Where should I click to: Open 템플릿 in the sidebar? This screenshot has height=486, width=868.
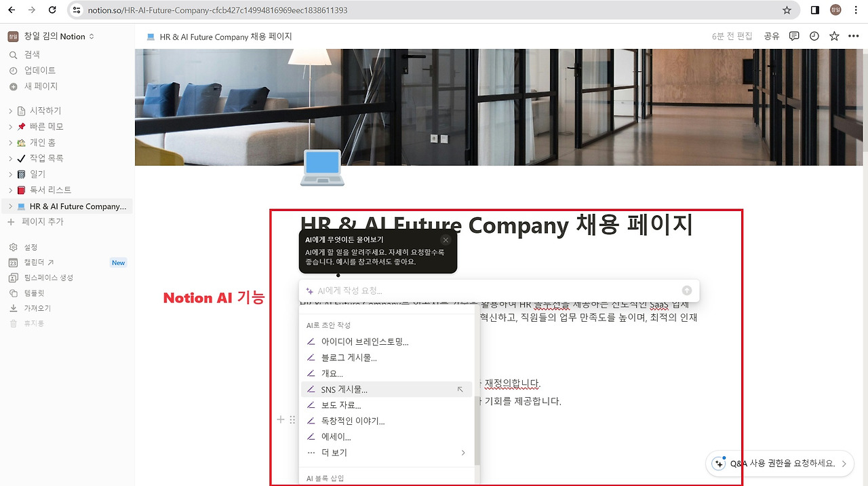tap(34, 293)
